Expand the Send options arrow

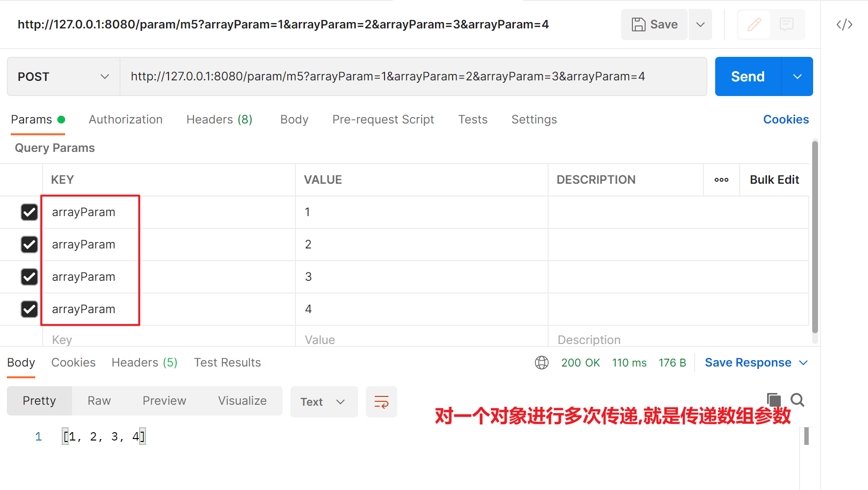[797, 76]
